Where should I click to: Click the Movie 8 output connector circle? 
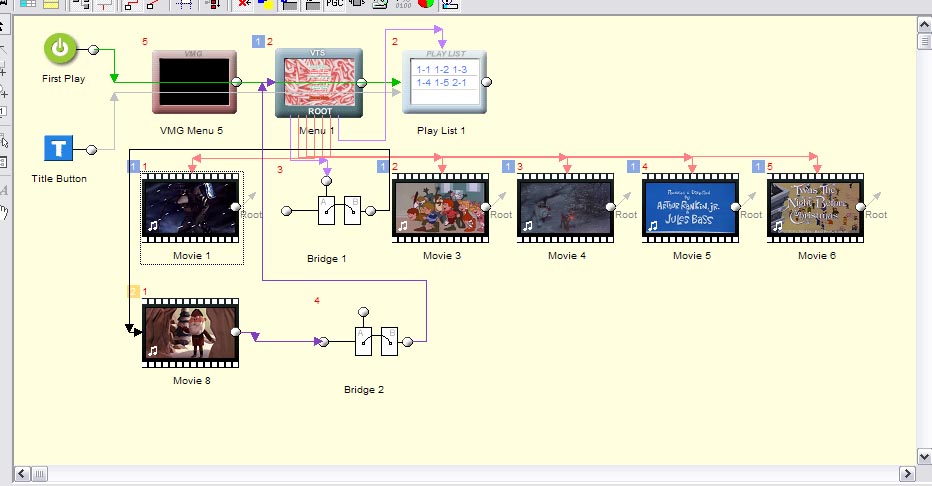(x=235, y=332)
